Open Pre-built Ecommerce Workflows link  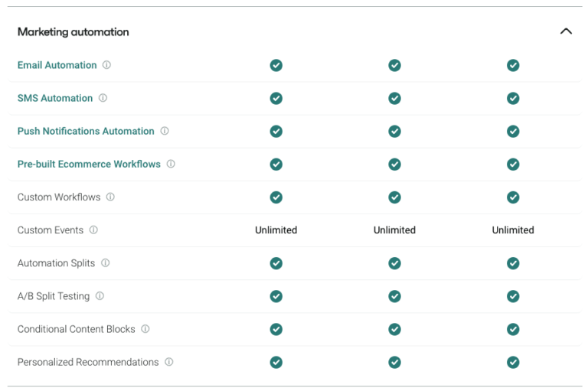click(89, 164)
